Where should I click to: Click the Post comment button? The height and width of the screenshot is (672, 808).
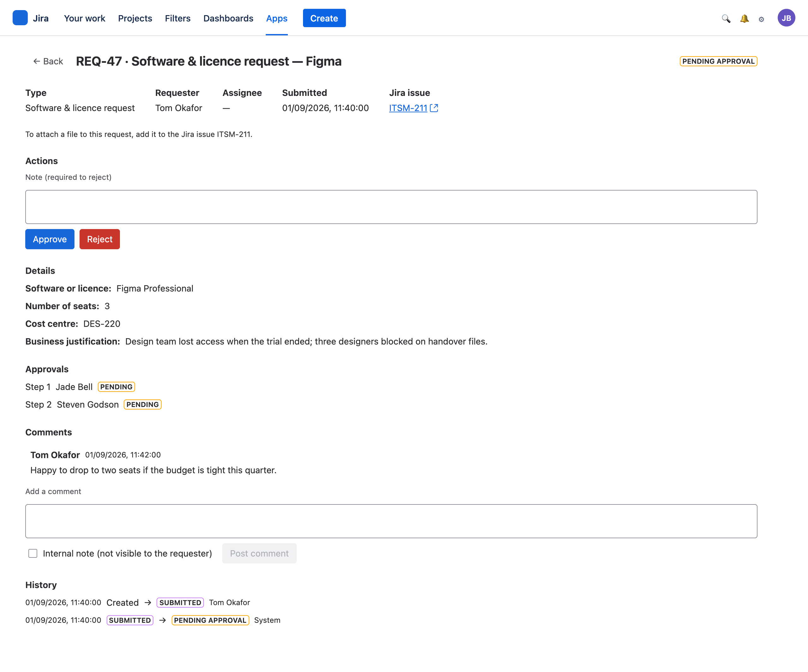tap(259, 553)
